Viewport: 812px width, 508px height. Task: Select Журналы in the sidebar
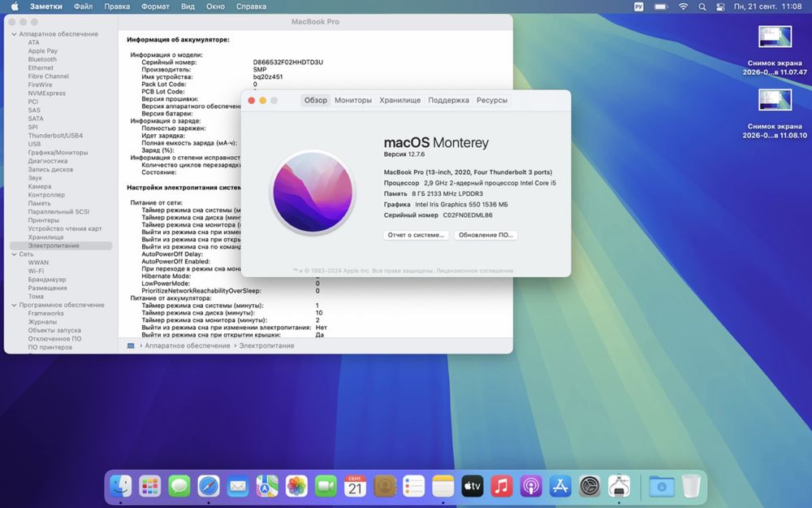[42, 322]
